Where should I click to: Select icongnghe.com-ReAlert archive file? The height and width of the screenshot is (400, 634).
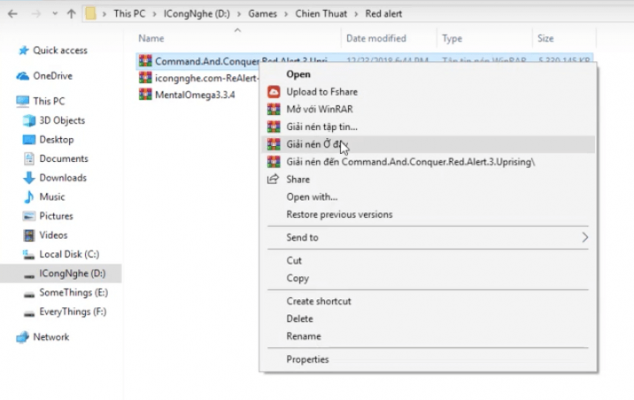[206, 78]
